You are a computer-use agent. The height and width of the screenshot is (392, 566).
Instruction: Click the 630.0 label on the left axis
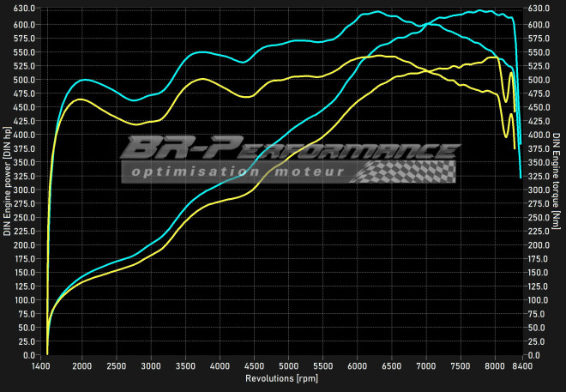[25, 8]
